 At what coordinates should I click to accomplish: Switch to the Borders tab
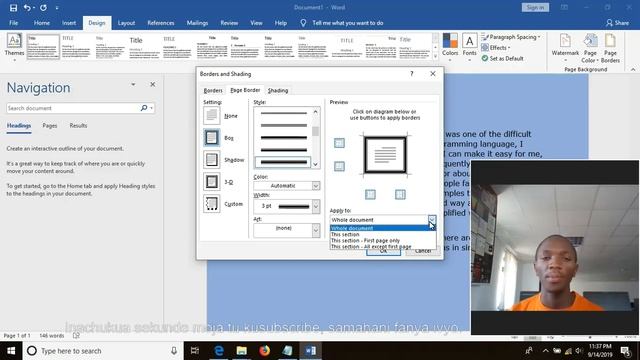click(213, 90)
